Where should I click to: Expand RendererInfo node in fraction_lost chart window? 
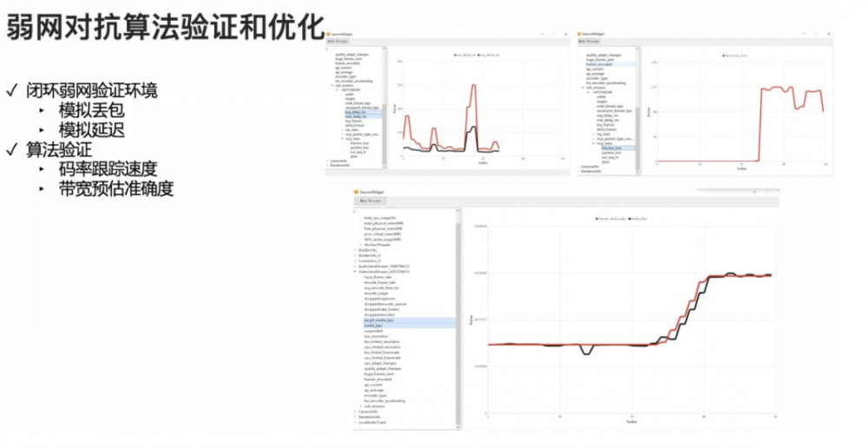pyautogui.click(x=578, y=171)
